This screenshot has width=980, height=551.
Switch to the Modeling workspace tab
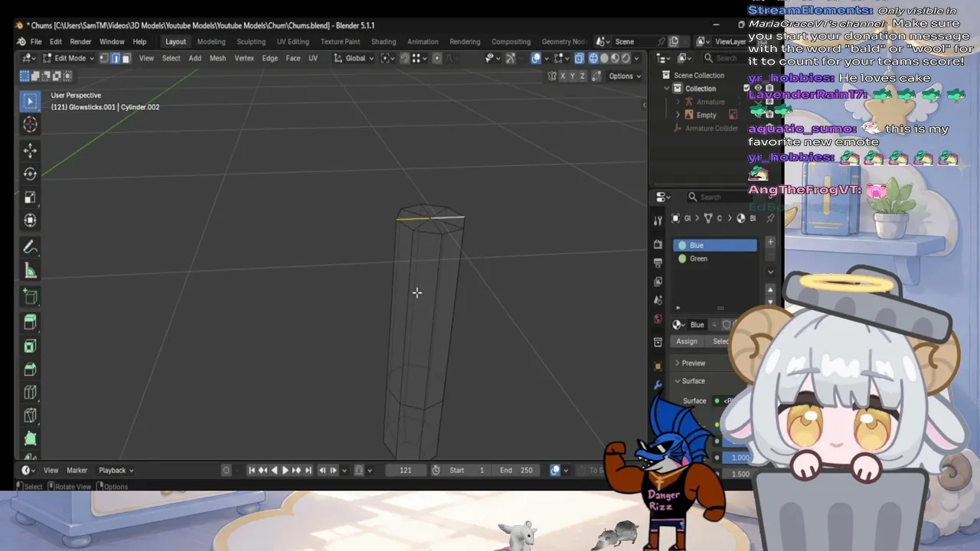211,41
